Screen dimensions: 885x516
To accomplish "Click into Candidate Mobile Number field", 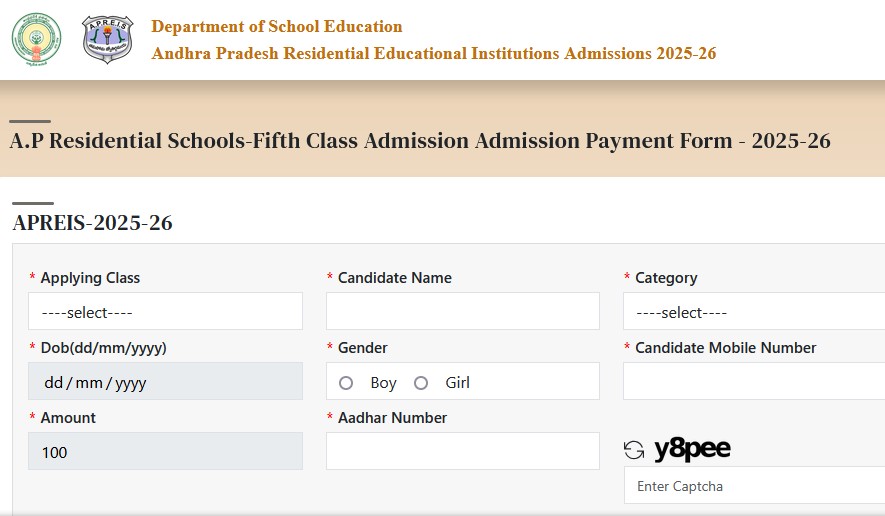I will tap(753, 382).
